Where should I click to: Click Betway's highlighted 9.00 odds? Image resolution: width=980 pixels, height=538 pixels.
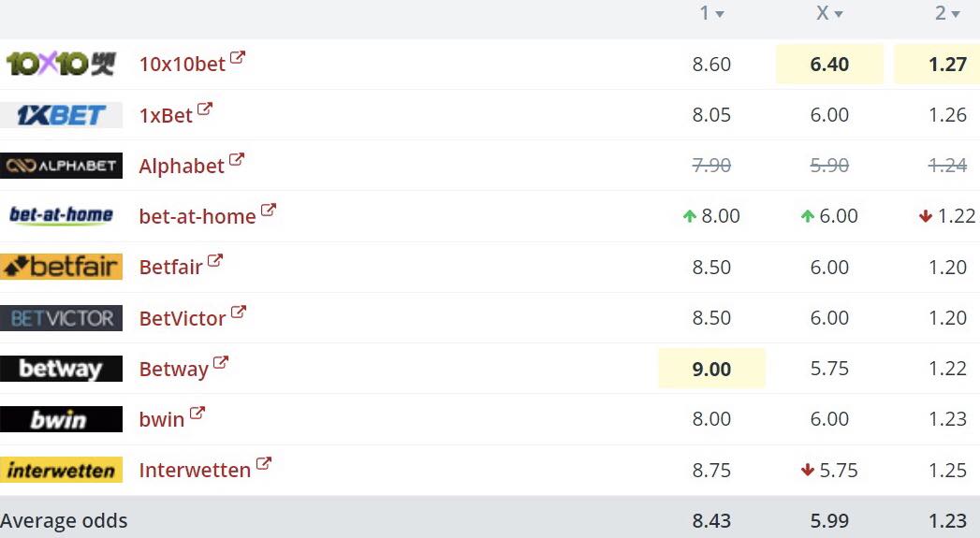coord(711,369)
